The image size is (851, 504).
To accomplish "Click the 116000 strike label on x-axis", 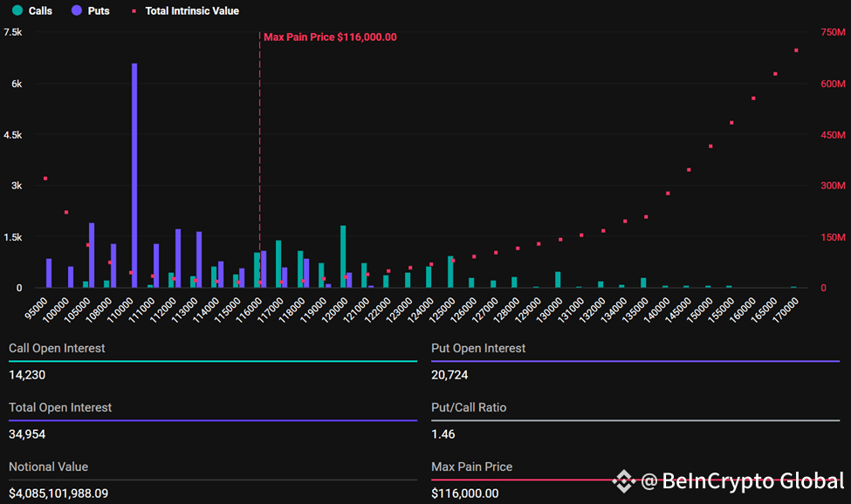I will pos(249,310).
